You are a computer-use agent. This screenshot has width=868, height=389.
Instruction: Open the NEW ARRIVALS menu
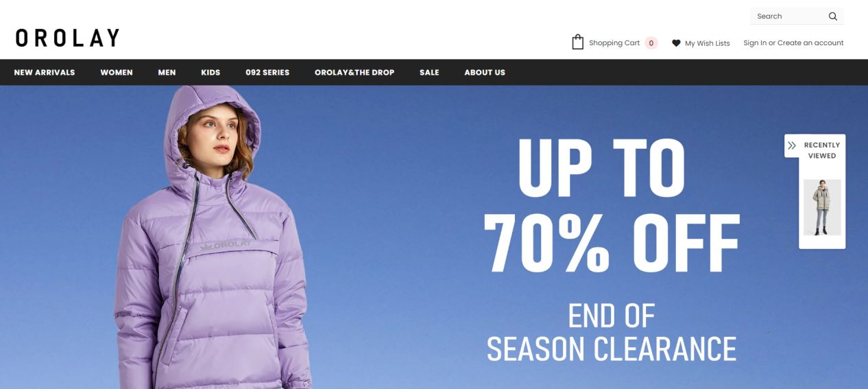pyautogui.click(x=45, y=72)
